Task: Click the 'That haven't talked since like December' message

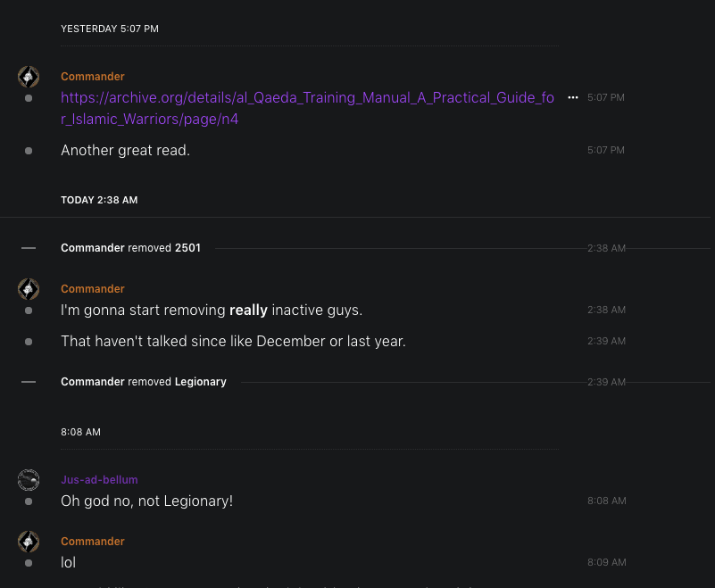Action: pyautogui.click(x=233, y=341)
